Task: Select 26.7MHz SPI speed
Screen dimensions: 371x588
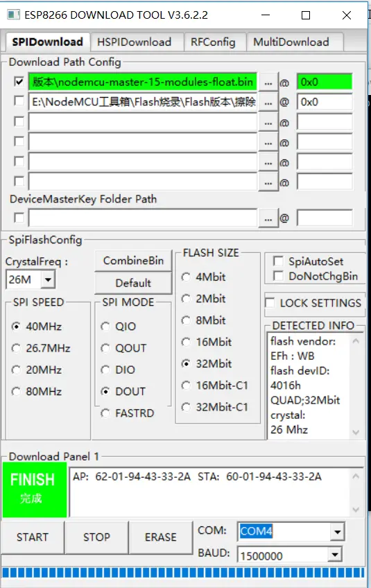Action: pos(16,348)
